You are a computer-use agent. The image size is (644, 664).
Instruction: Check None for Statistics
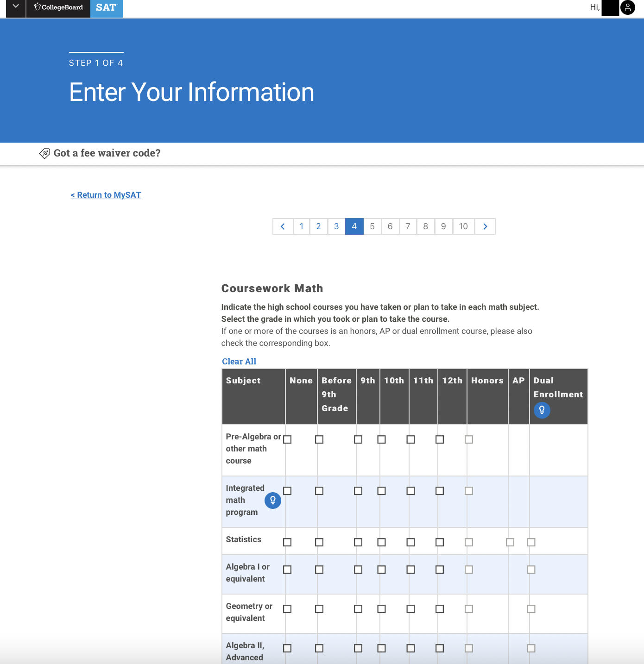click(287, 542)
